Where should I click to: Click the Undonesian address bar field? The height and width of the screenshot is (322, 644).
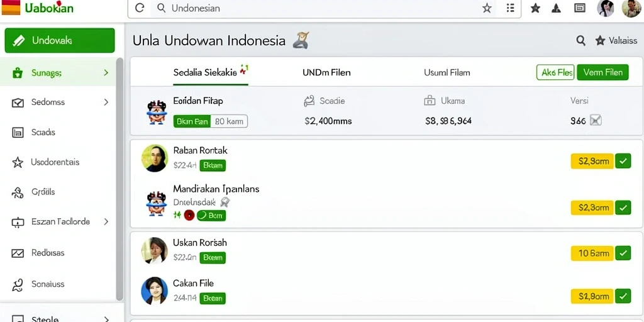click(325, 8)
